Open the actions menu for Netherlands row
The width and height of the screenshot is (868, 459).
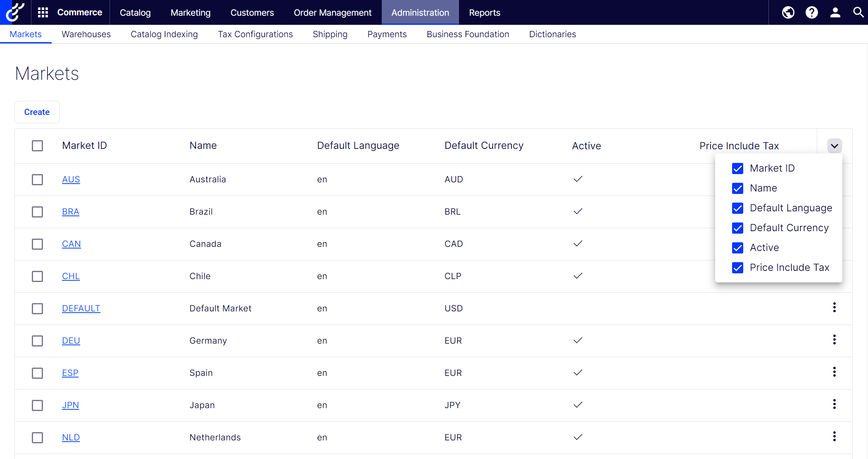[835, 436]
